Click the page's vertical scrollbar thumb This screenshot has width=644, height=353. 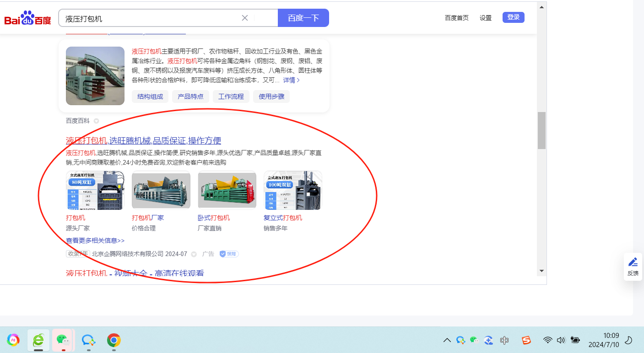coord(541,130)
